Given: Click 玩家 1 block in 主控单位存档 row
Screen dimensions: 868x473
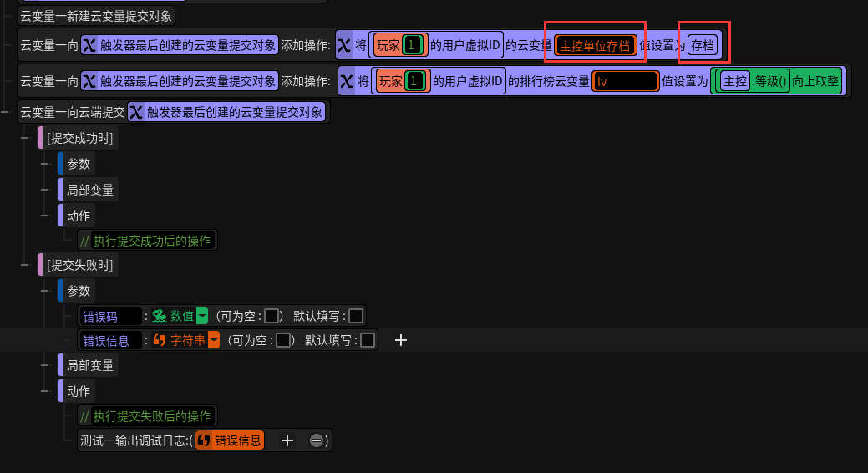Looking at the screenshot, I should pyautogui.click(x=401, y=45).
